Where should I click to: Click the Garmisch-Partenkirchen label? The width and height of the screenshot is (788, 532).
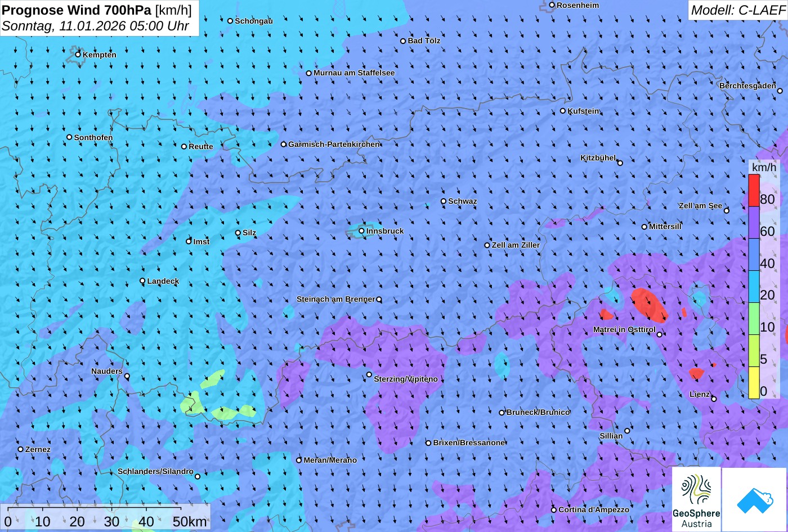334,144
